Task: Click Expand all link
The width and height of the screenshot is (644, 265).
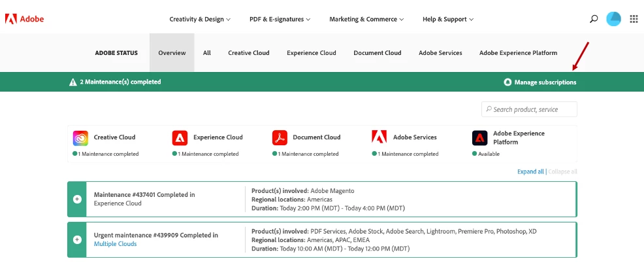Action: coord(530,171)
